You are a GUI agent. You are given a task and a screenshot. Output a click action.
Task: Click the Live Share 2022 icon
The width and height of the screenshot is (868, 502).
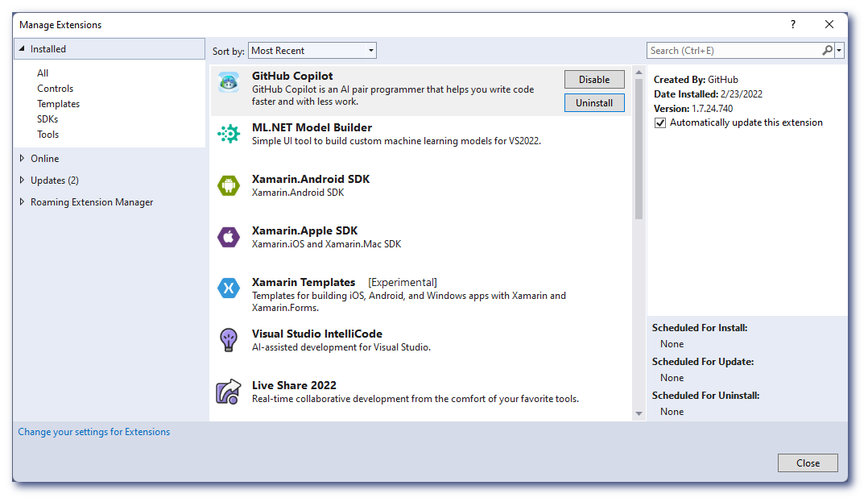pyautogui.click(x=229, y=392)
